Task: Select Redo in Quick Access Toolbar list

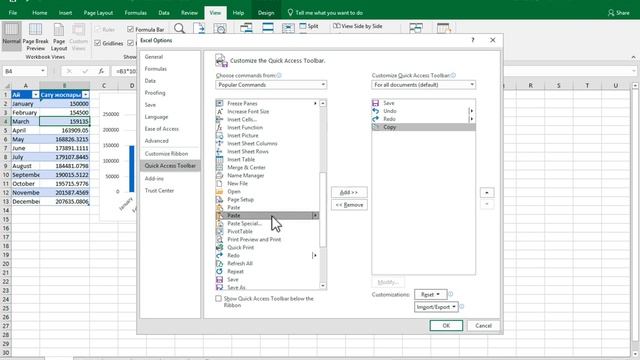Action: [x=423, y=119]
